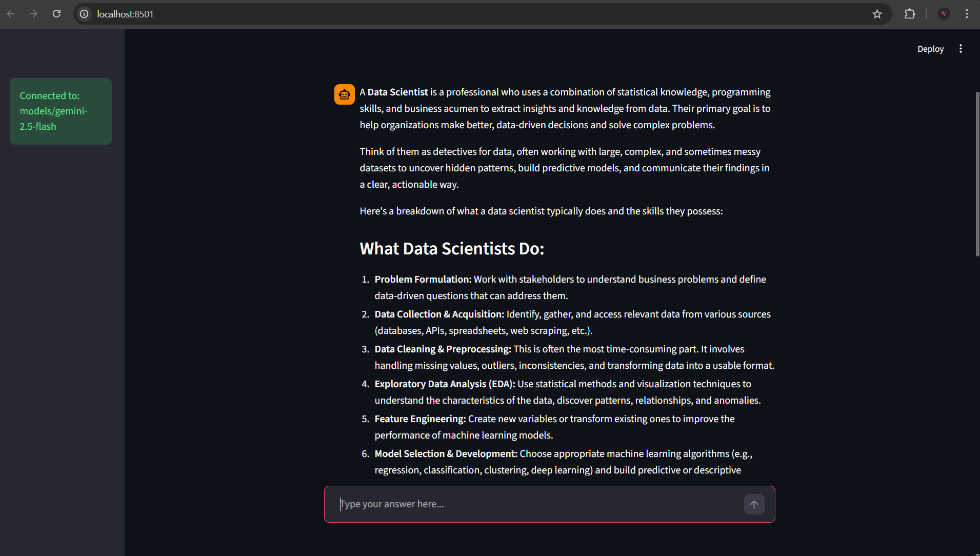Screen dimensions: 980x556
Task: Click the localhost:8501 address bar
Action: tap(472, 14)
